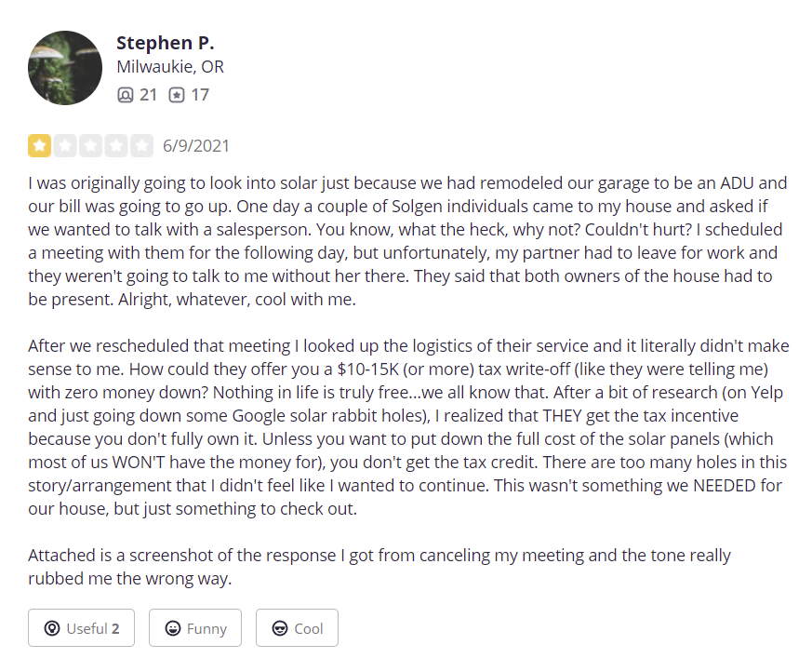Mark the review as Useful
The width and height of the screenshot is (812, 658).
tap(81, 628)
